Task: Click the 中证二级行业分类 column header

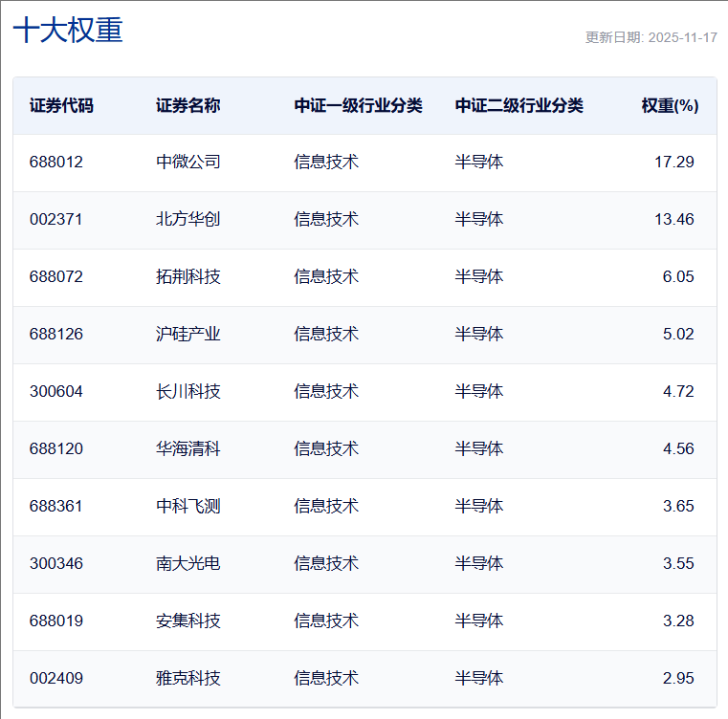Action: (x=518, y=105)
